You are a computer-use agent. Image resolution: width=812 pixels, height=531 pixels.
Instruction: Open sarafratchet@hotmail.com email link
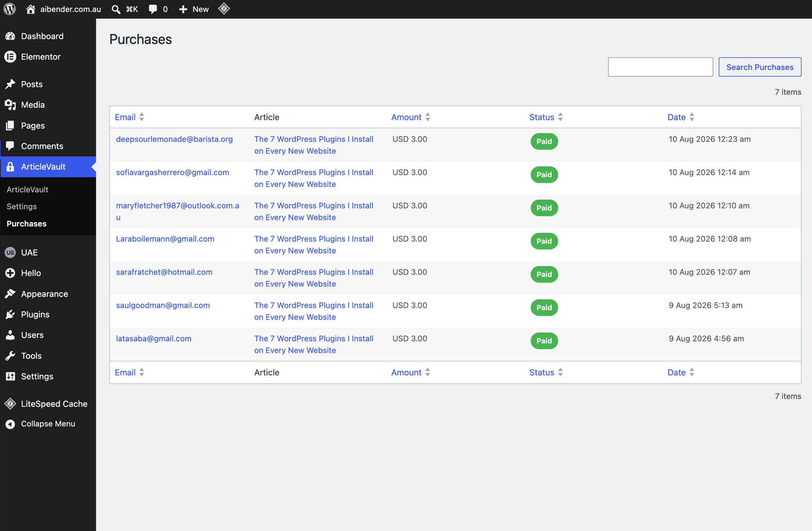pos(164,272)
